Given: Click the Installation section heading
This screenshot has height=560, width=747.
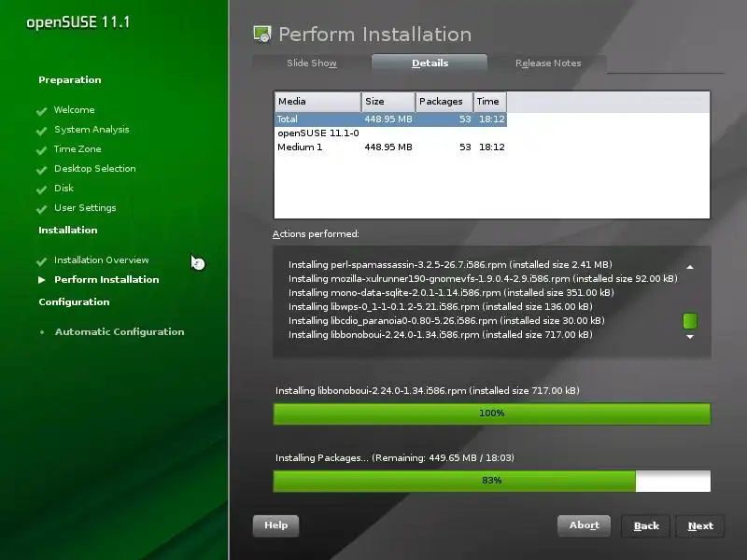Looking at the screenshot, I should coord(67,230).
